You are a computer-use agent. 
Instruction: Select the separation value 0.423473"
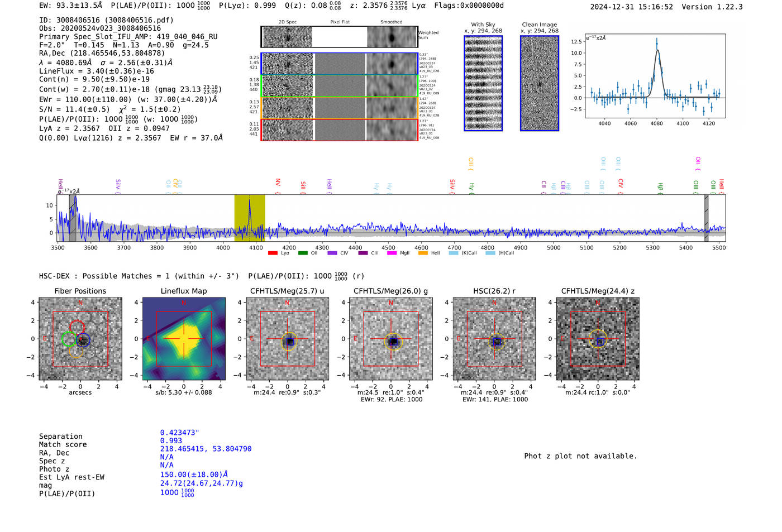pyautogui.click(x=180, y=433)
